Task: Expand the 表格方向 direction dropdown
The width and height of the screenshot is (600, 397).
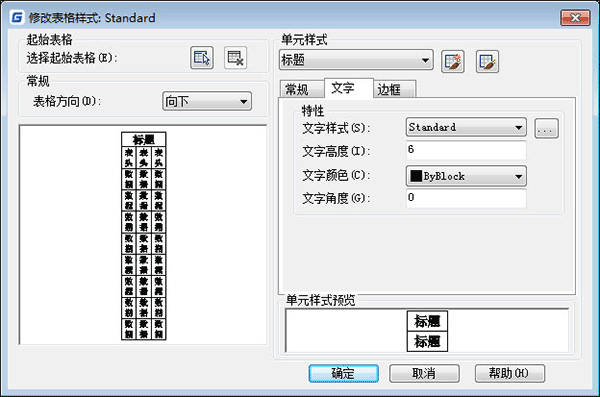Action: tap(207, 101)
